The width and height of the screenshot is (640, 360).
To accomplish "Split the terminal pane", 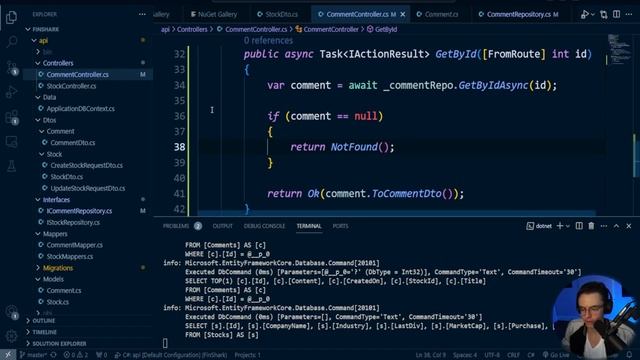I will point(579,226).
